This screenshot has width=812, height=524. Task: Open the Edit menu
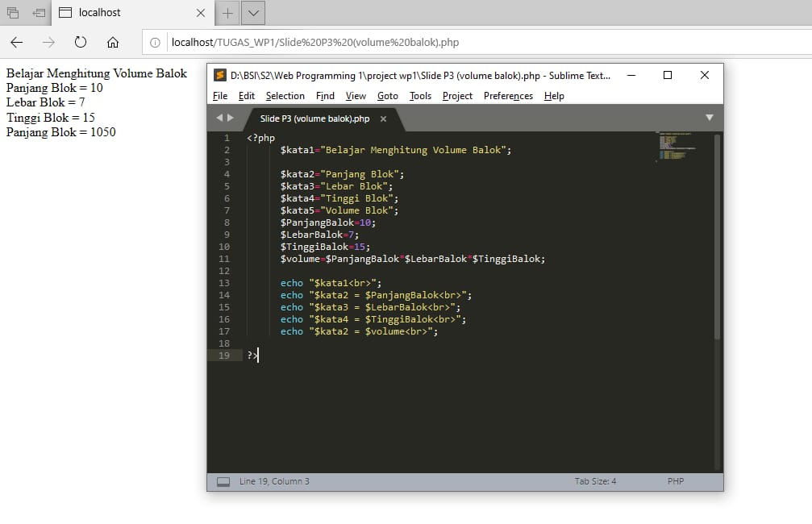247,96
